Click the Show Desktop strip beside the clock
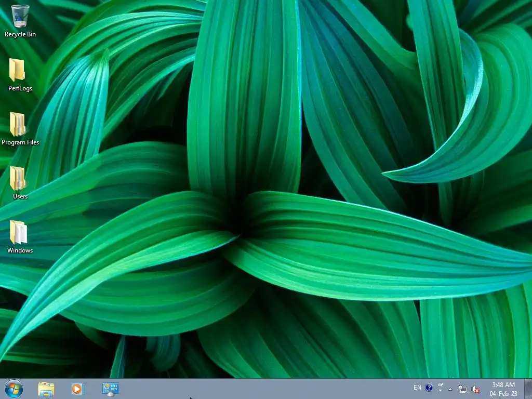Viewport: 532px width, 399px height. tap(528, 389)
